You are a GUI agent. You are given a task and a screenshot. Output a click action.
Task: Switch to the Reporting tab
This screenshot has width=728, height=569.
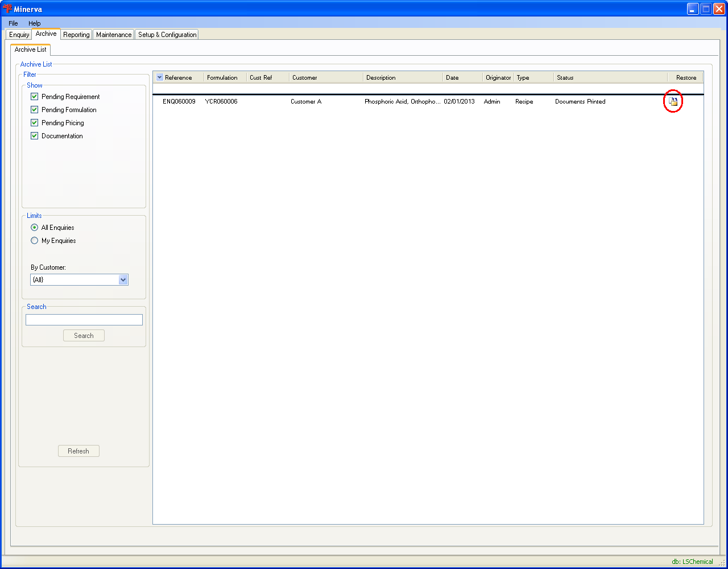point(76,35)
